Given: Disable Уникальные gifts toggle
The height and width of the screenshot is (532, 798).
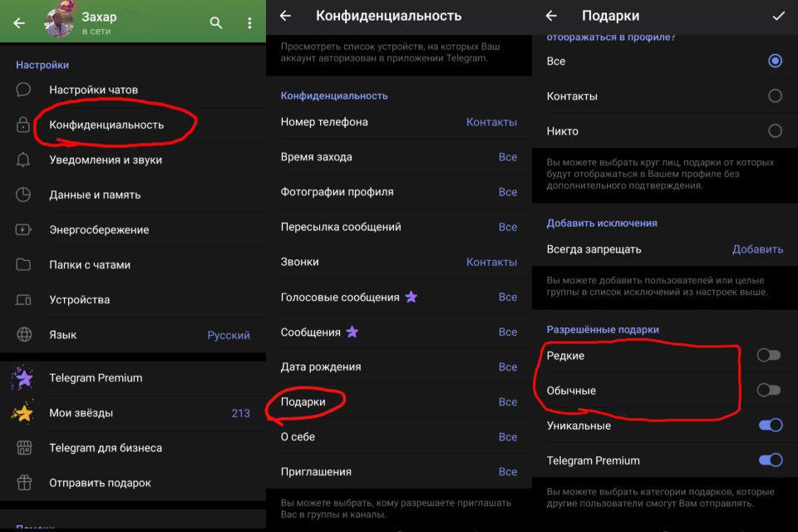Looking at the screenshot, I should pos(771,425).
